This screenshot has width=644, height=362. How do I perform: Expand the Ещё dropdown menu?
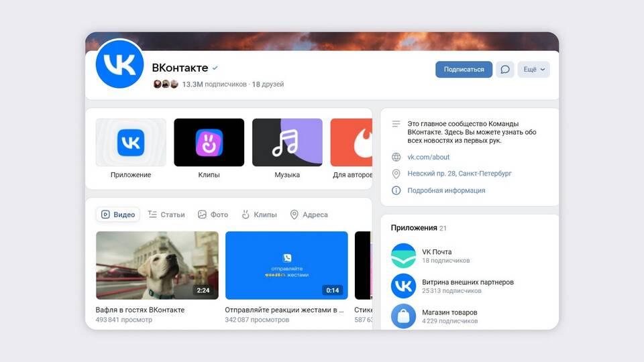(x=533, y=69)
